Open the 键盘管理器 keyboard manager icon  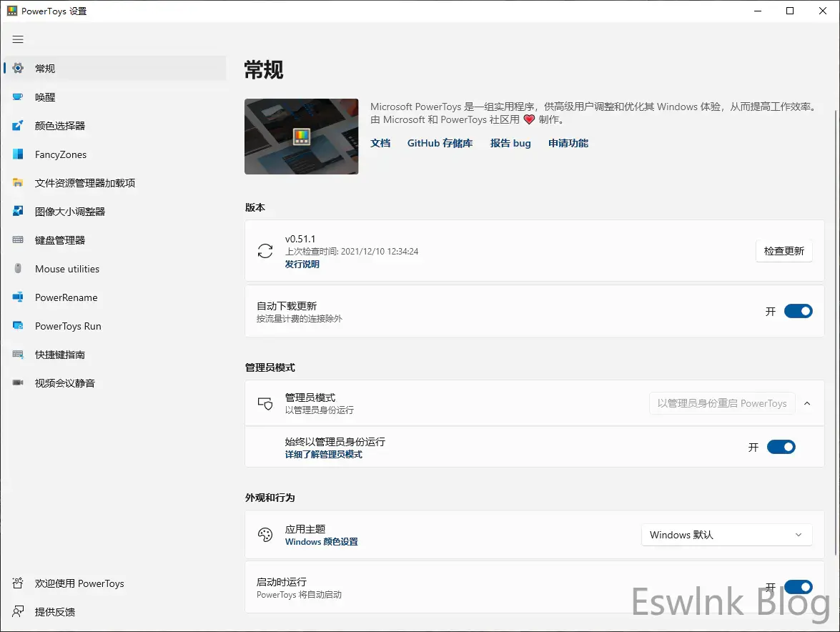[x=18, y=240]
